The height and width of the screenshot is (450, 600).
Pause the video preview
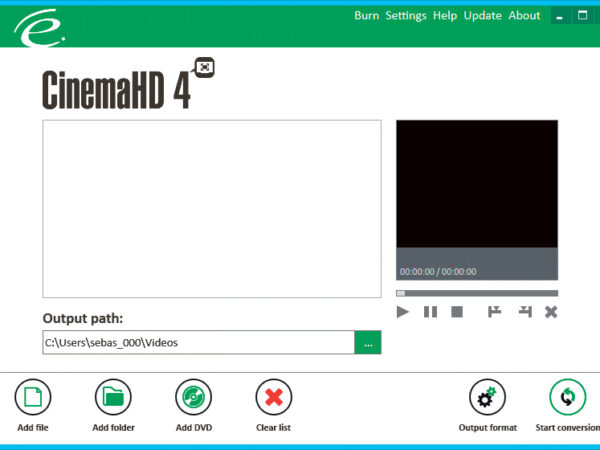click(x=430, y=312)
